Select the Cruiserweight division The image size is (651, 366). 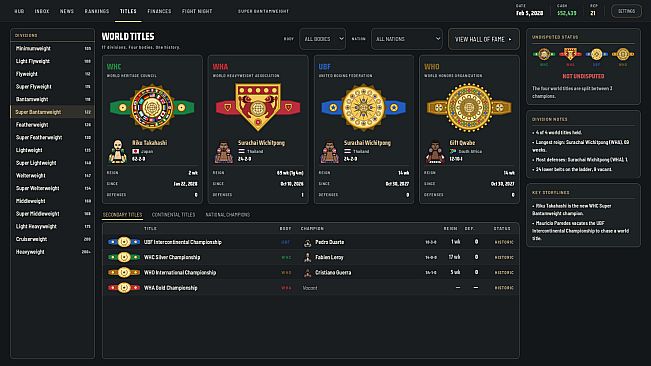point(53,239)
